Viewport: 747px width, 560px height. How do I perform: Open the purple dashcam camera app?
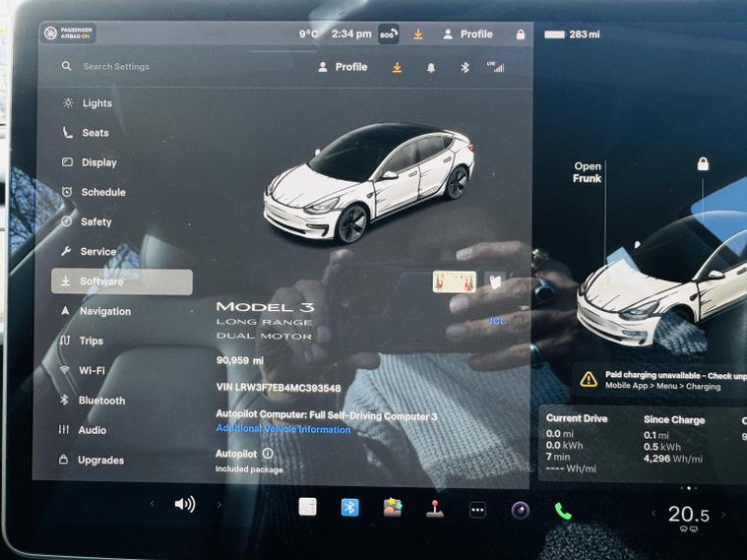pos(520,510)
